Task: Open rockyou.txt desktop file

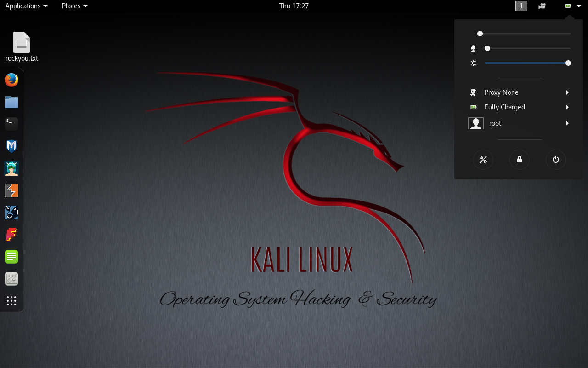Action: point(22,47)
